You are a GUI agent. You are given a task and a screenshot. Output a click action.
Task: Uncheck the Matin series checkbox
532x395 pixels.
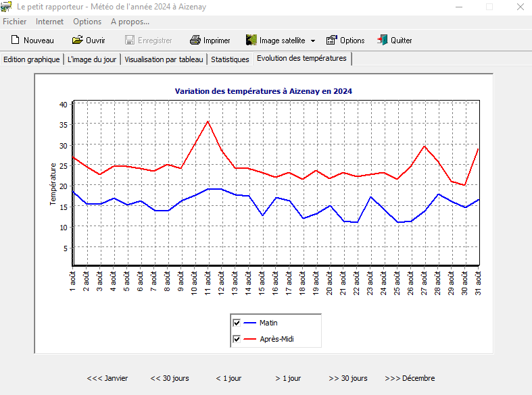pos(237,323)
